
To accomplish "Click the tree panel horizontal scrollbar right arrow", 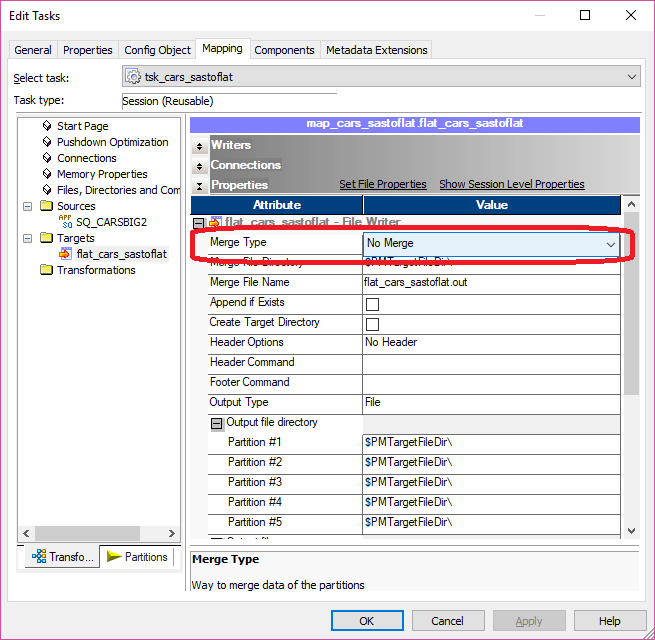I will (171, 534).
